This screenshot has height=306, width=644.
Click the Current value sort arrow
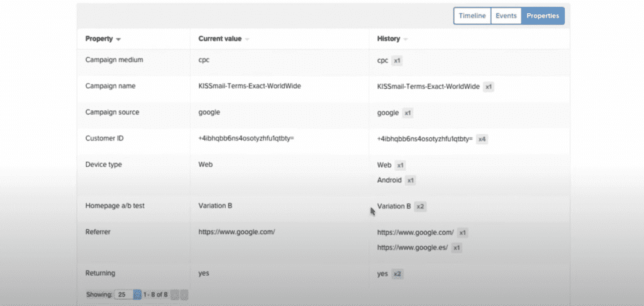(247, 39)
